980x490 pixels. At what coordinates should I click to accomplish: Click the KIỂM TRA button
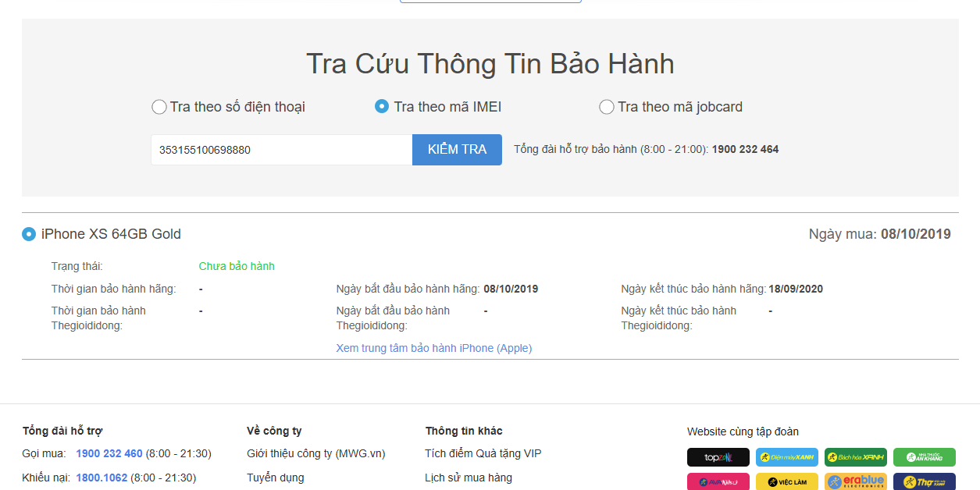click(457, 150)
